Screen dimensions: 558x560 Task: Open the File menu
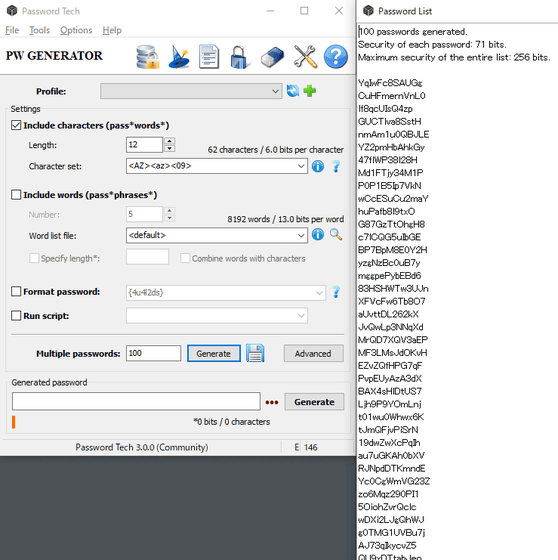(x=12, y=30)
